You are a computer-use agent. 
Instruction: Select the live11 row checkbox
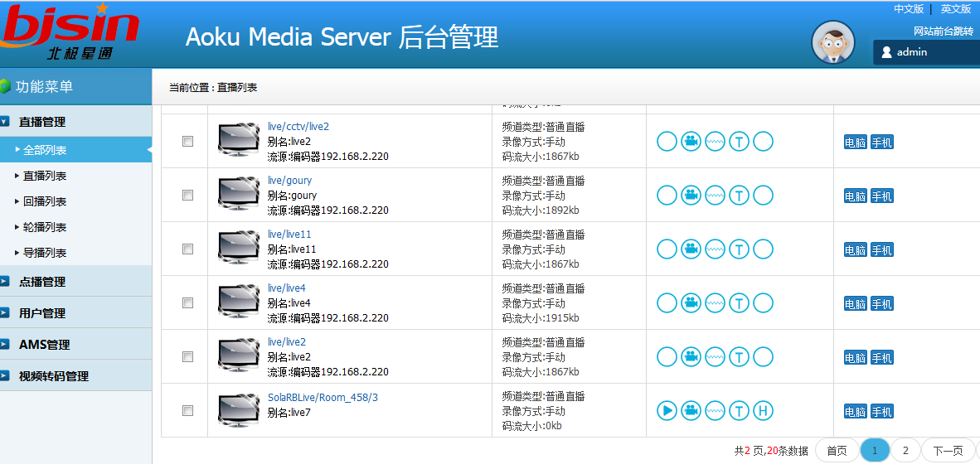[187, 249]
